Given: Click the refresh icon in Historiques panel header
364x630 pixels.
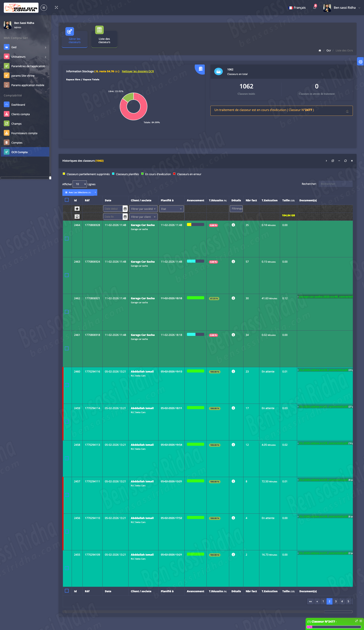Looking at the screenshot, I should click(x=345, y=161).
